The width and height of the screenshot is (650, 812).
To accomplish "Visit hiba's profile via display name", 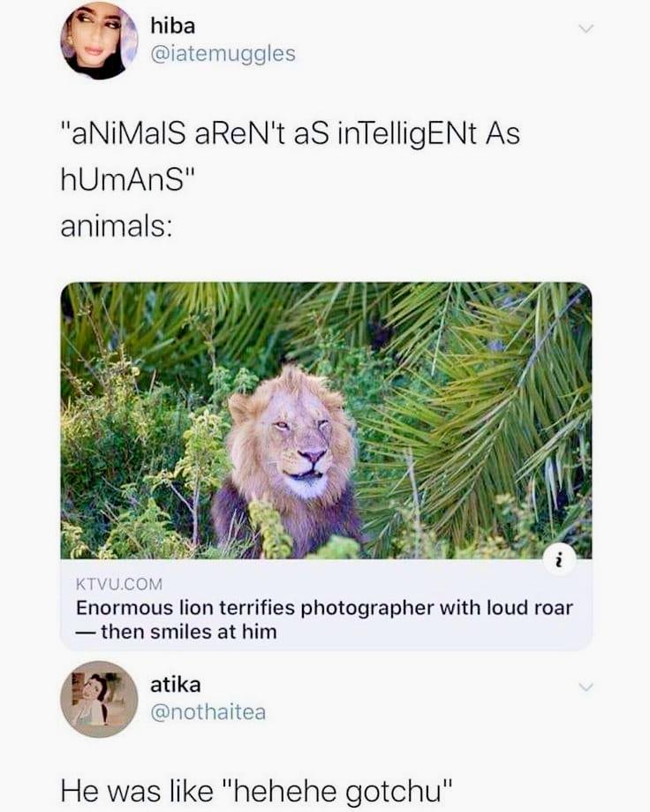I will (x=172, y=27).
